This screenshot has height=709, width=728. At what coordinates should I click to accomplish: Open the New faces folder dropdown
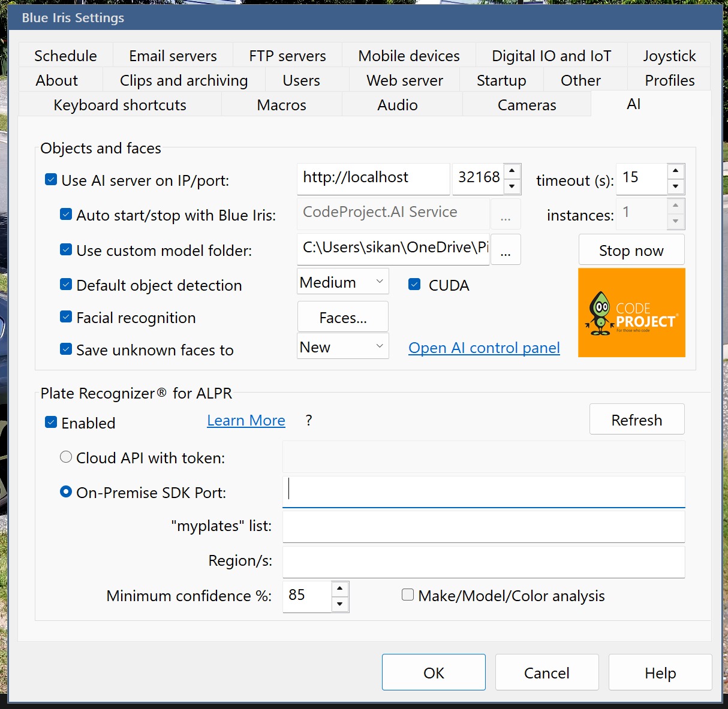pyautogui.click(x=343, y=346)
